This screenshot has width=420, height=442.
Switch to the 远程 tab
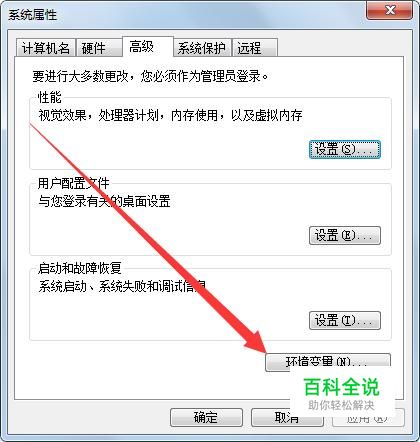click(255, 48)
